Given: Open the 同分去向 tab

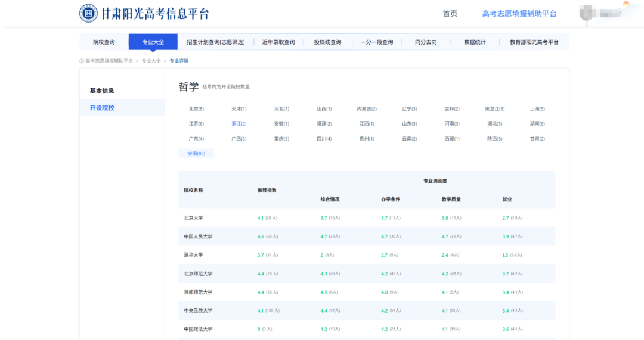Looking at the screenshot, I should 426,42.
